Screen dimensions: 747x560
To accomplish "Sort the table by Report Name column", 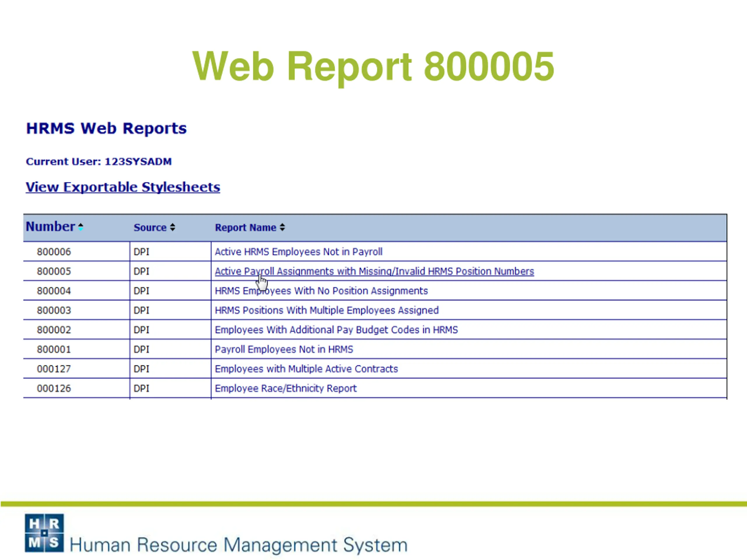I will point(282,227).
